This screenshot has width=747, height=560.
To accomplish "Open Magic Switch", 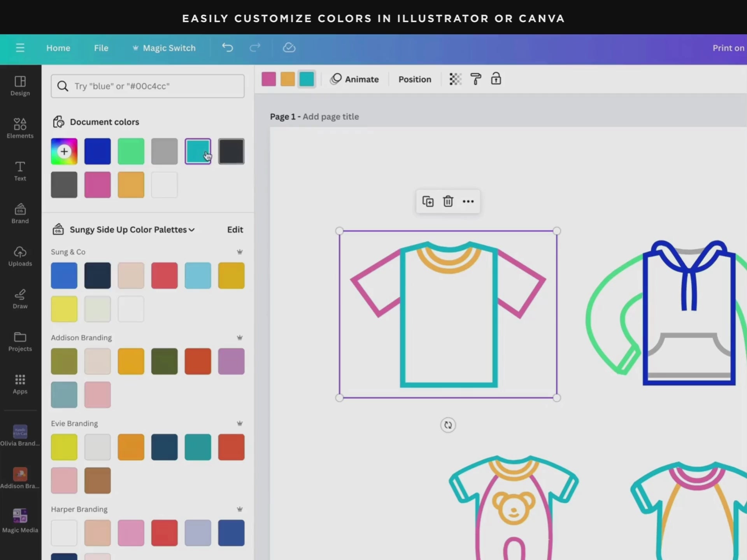I will coord(164,48).
